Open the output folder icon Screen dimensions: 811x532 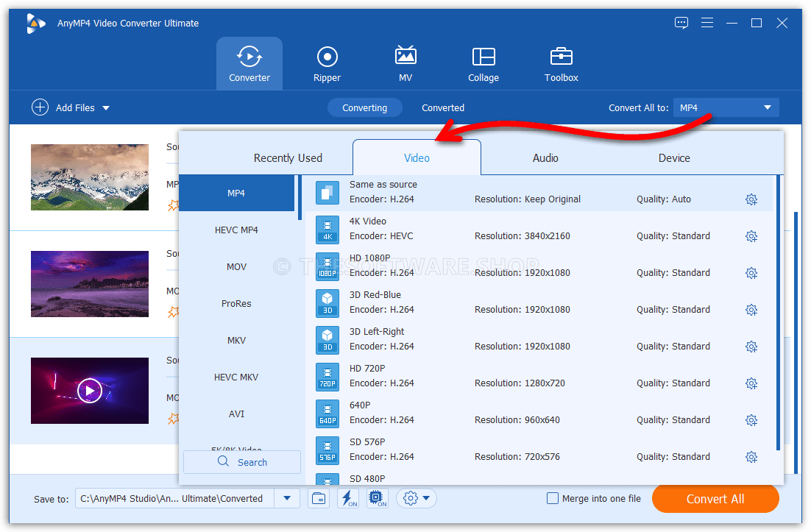(319, 498)
